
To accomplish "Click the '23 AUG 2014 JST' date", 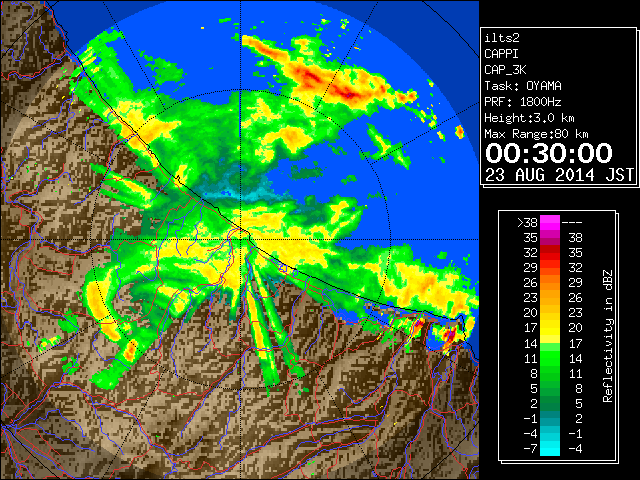I will (559, 175).
